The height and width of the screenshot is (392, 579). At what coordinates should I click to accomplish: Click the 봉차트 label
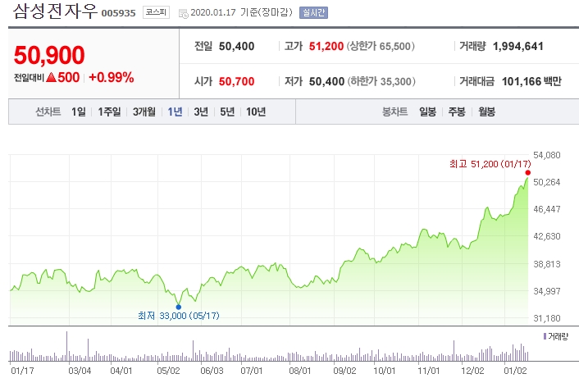tap(394, 112)
